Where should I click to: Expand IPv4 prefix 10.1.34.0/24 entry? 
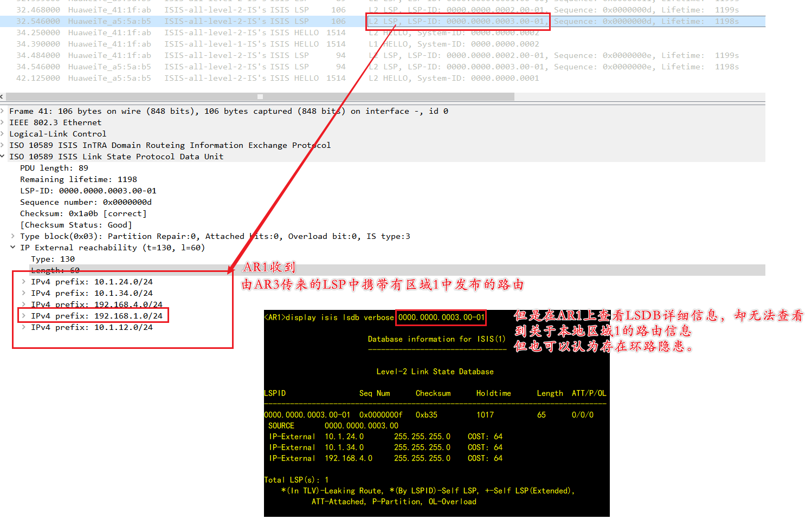coord(24,293)
